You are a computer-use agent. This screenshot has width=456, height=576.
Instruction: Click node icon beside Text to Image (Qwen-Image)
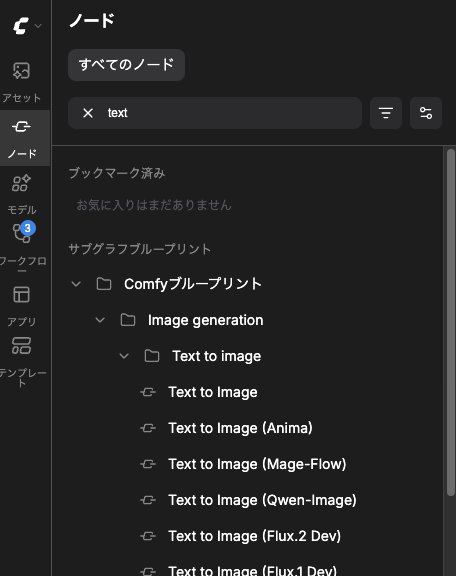click(148, 500)
